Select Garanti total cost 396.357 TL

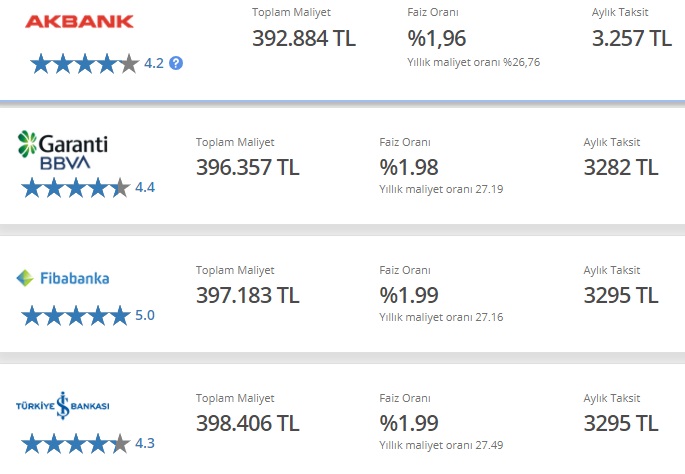[x=248, y=167]
